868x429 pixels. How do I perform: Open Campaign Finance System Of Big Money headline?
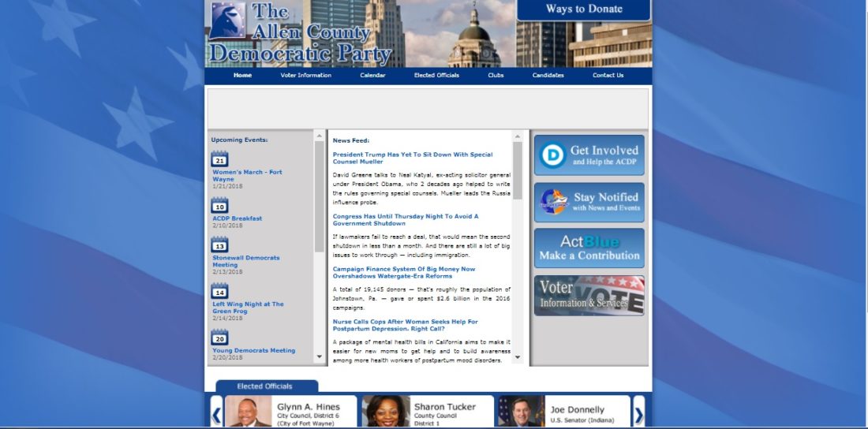[404, 272]
